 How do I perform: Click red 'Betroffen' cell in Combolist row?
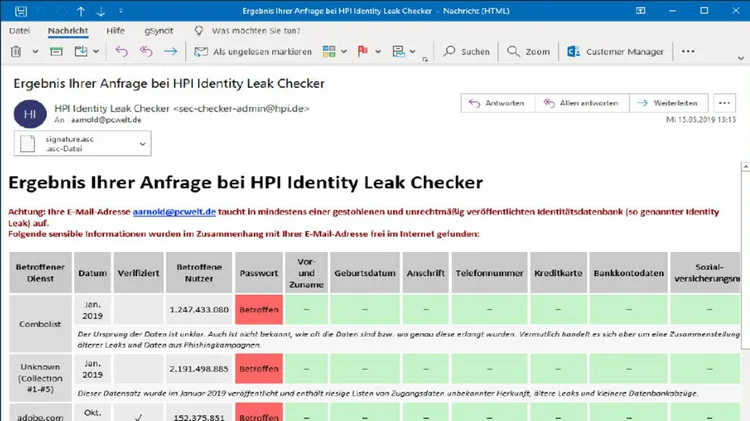pos(259,310)
